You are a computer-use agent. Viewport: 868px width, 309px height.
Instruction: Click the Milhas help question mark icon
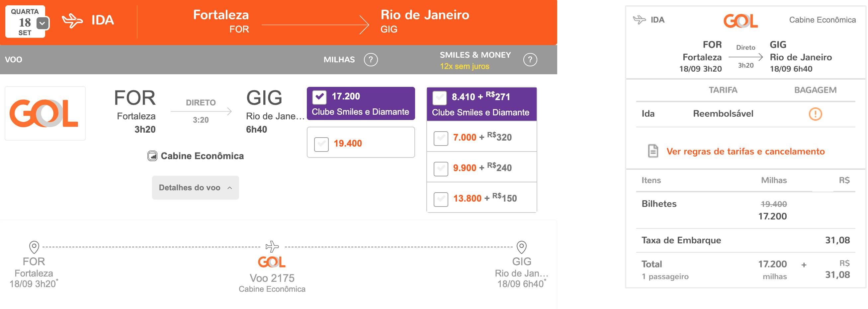click(371, 60)
